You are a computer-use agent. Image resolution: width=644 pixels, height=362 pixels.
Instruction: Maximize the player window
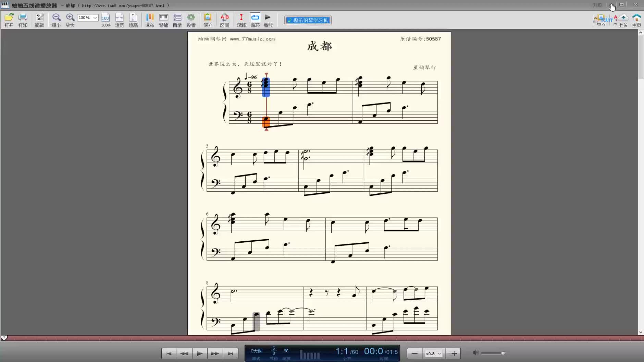click(x=622, y=4)
